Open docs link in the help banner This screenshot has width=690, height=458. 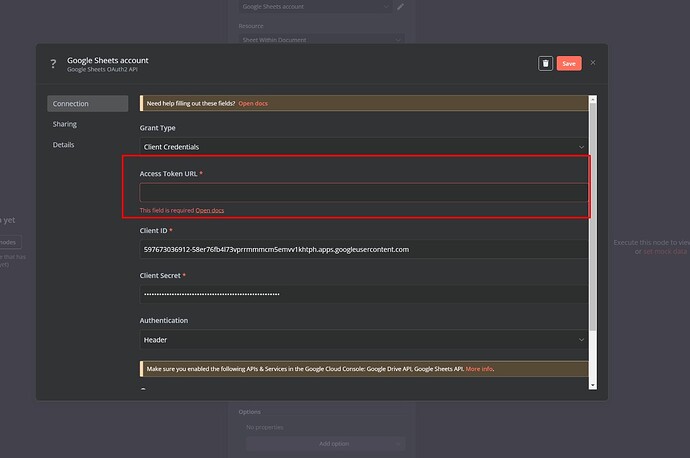[253, 103]
